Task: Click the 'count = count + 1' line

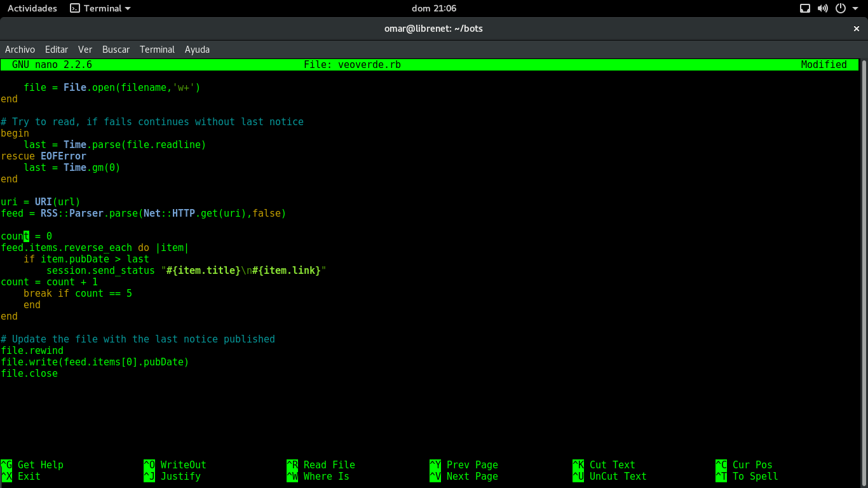Action: (x=49, y=282)
